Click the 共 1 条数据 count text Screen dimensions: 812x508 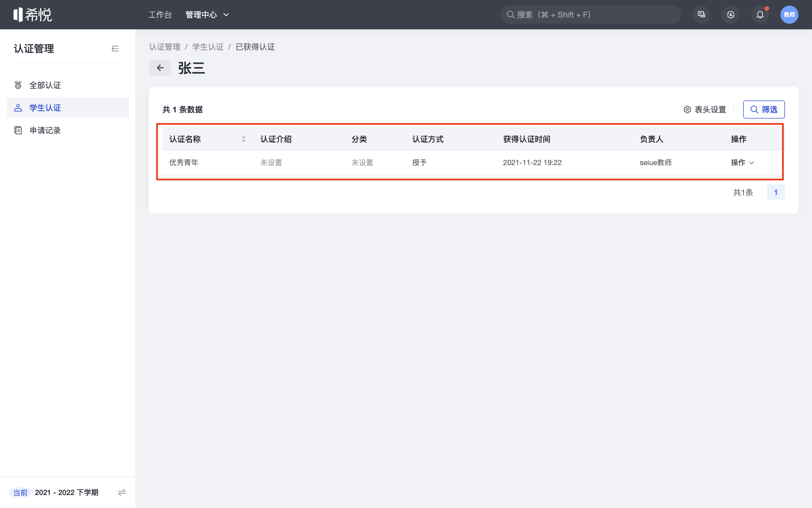coord(182,110)
